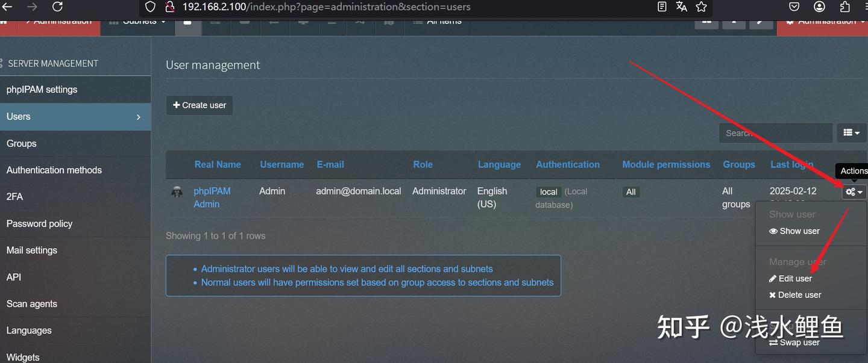Open the Firefox account icon

point(819,7)
